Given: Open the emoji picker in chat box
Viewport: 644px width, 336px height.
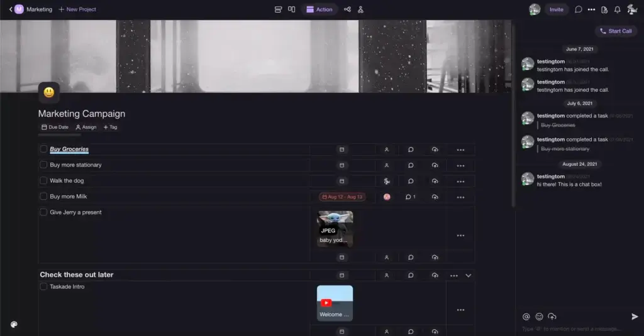Looking at the screenshot, I should point(539,317).
